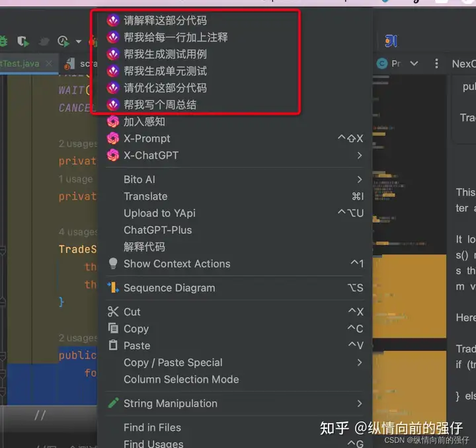Open X-Prompt from context menu
476x448 pixels.
(234, 139)
